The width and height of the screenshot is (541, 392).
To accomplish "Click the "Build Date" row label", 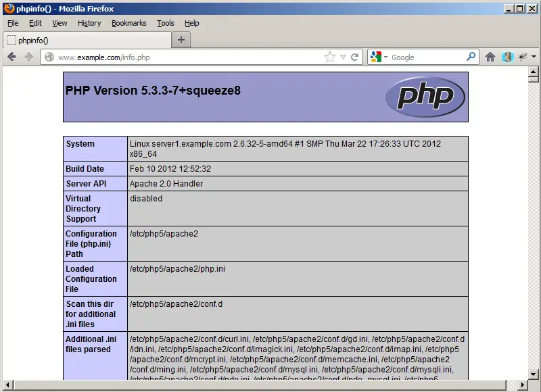I will tap(85, 168).
